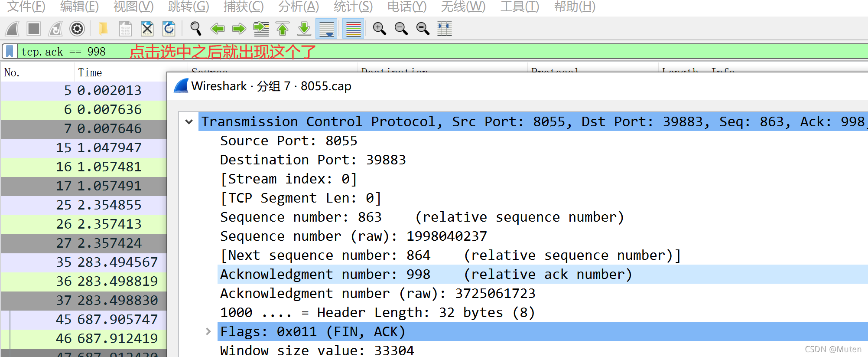Open capture options gear icon
Image resolution: width=868 pixels, height=357 pixels.
pos(77,29)
